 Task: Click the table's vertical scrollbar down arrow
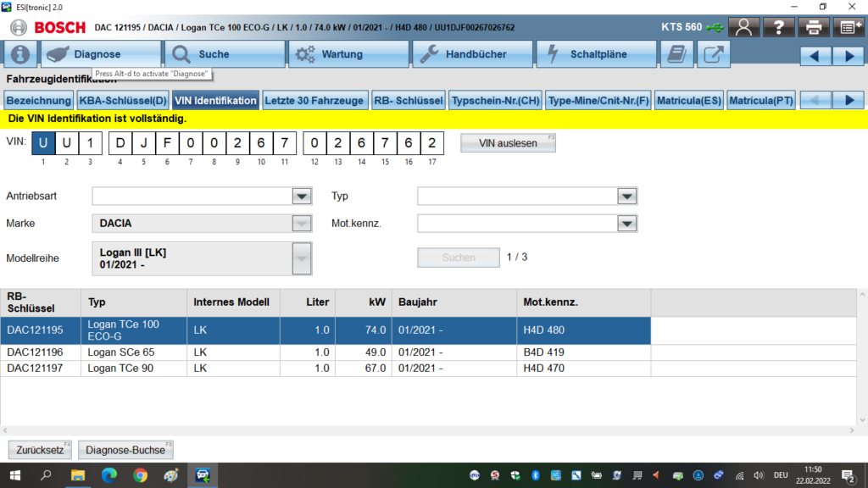pos(862,420)
